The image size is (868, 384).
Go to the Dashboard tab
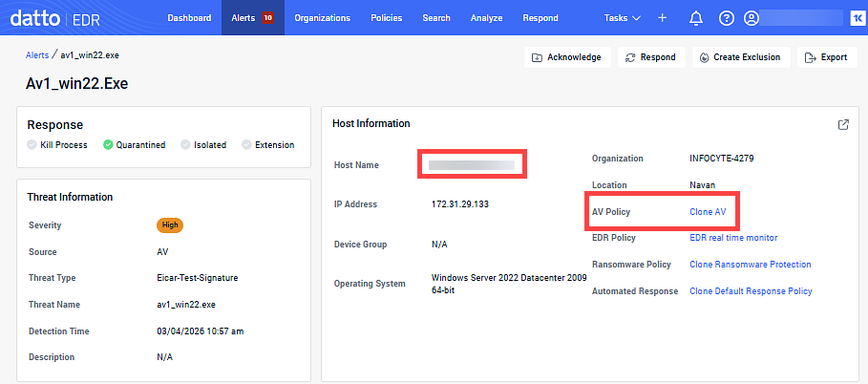tap(189, 18)
